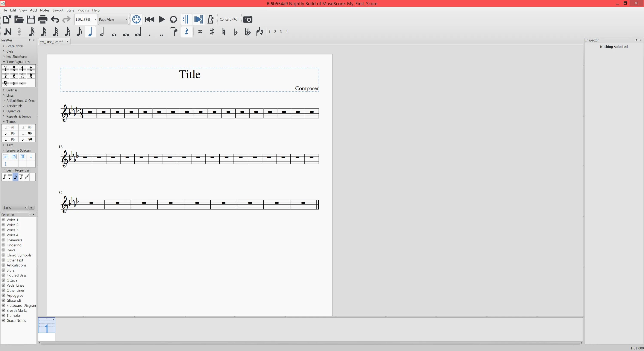Viewport: 644px width, 351px height.
Task: Expand the Key Signatures palette
Action: click(x=17, y=56)
